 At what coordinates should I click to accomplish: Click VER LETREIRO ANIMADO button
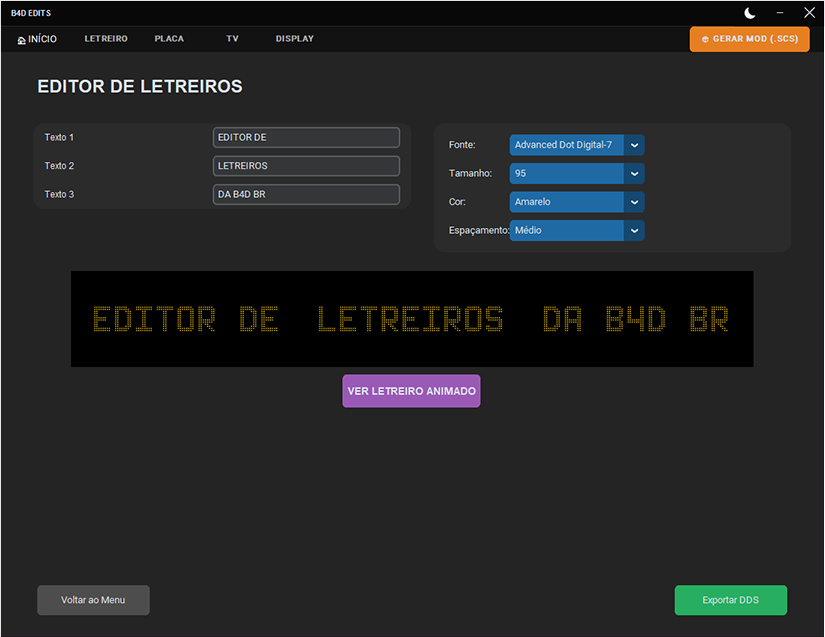[411, 391]
